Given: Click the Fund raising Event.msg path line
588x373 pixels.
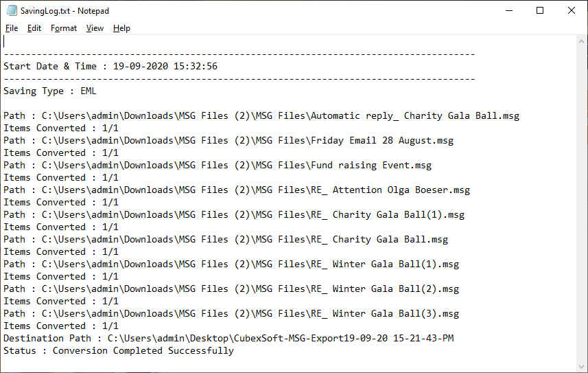Looking at the screenshot, I should point(217,166).
